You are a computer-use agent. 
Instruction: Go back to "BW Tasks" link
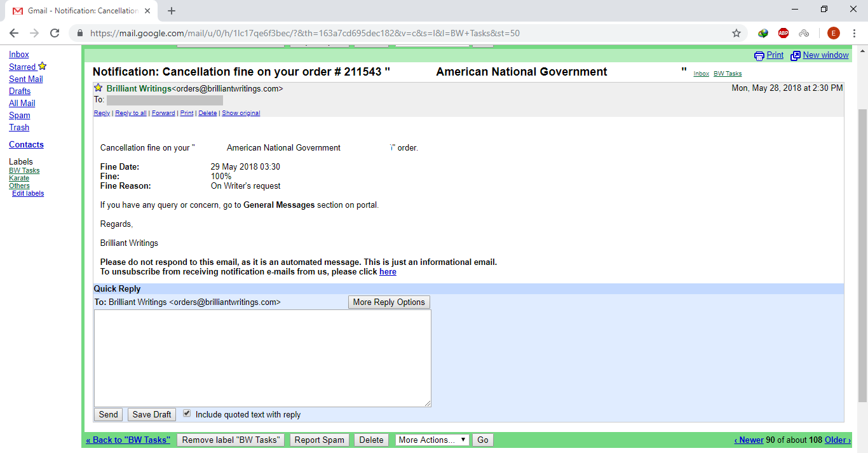tap(128, 440)
